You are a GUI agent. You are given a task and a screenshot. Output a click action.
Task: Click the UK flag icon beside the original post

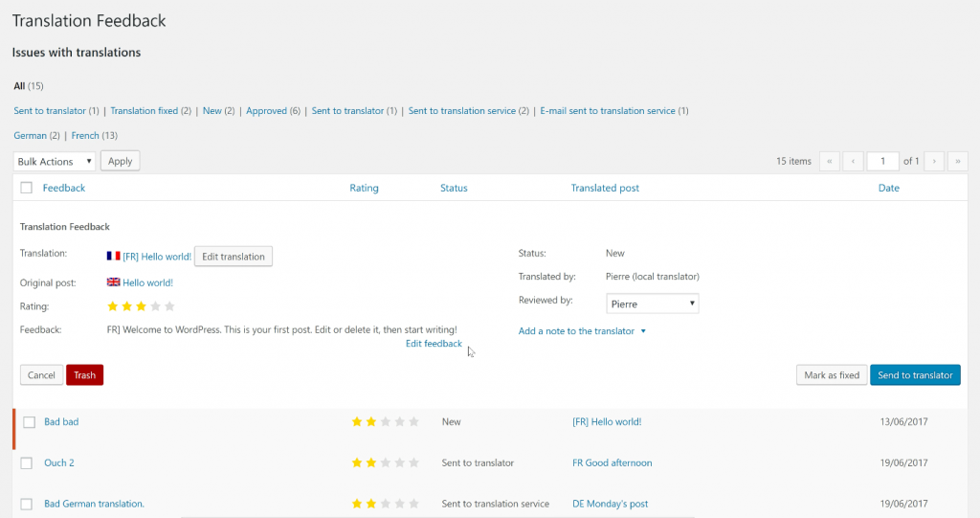pos(113,282)
